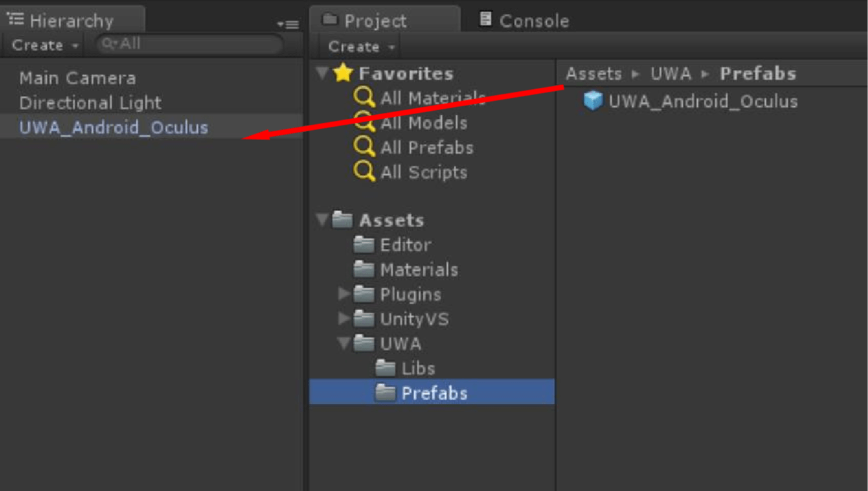Collapse the Assets folder tree
868x491 pixels.
click(323, 220)
